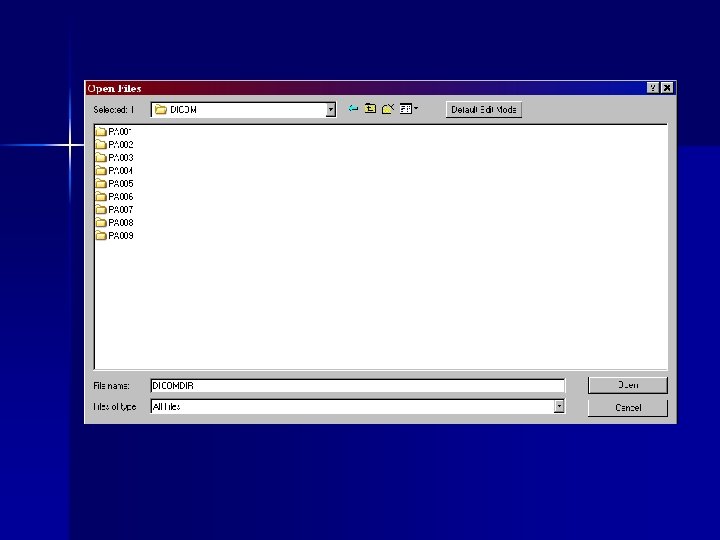This screenshot has width=720, height=540.
Task: Click the DICOM folder icon in combo box
Action: (160, 110)
